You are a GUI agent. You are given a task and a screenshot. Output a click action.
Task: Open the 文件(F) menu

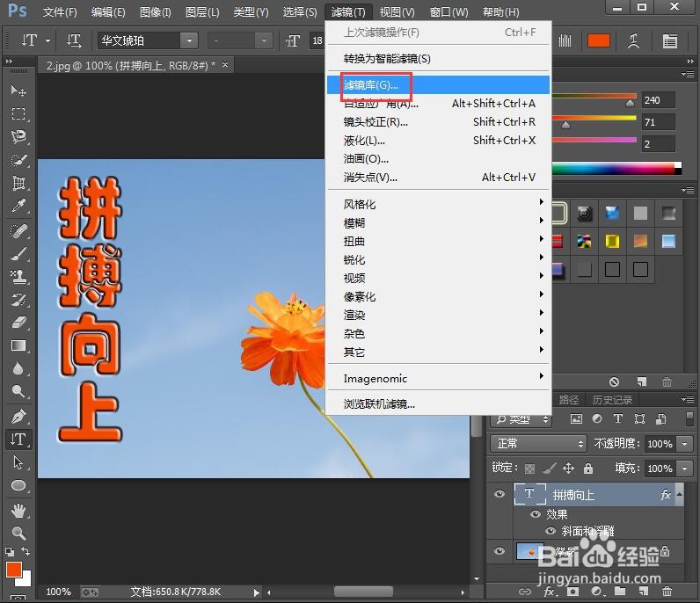(x=60, y=12)
